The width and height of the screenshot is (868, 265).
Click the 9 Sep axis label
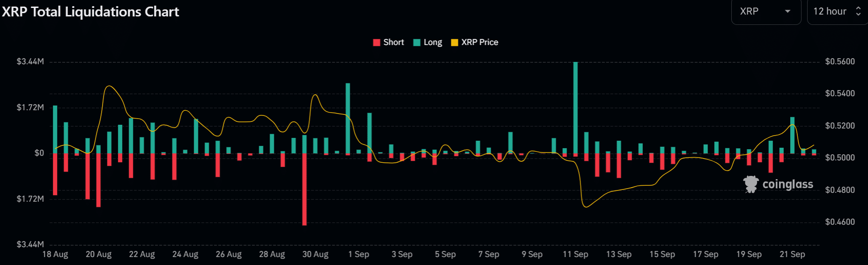[532, 254]
